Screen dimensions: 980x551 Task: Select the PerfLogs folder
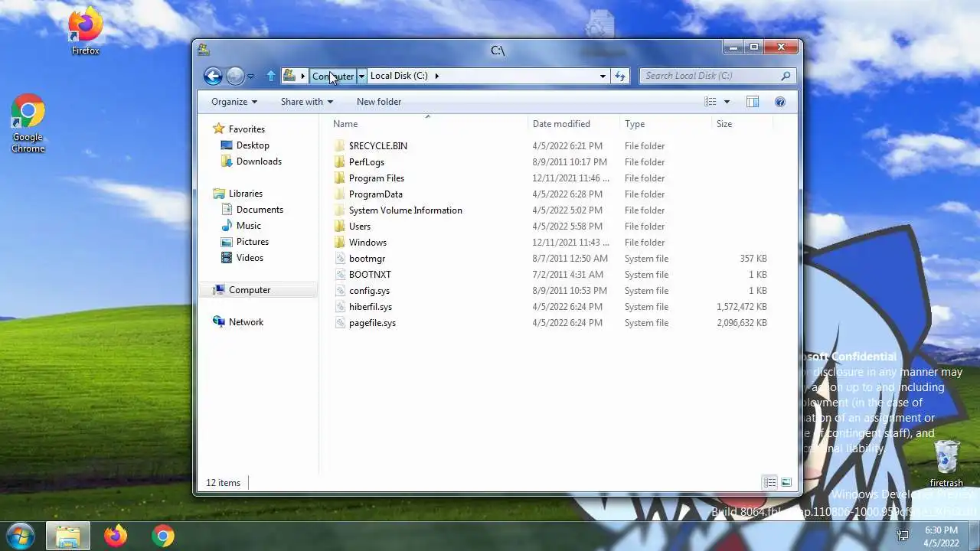[x=366, y=162]
